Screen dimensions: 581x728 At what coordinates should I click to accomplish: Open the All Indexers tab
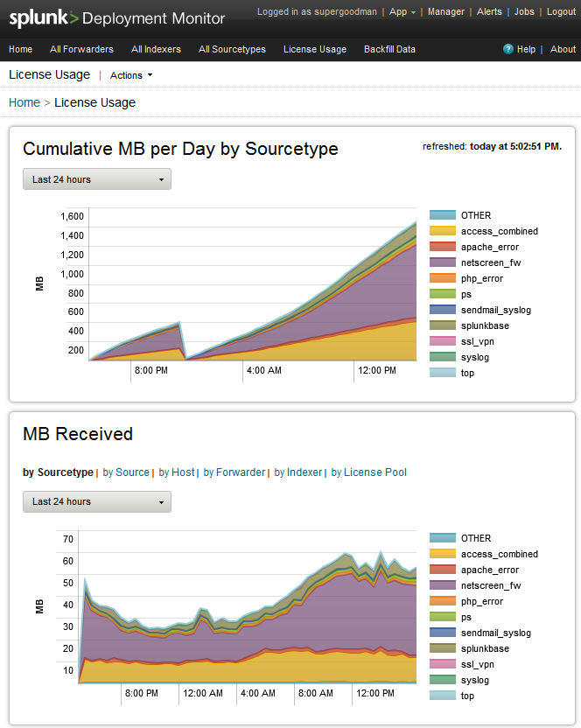156,49
